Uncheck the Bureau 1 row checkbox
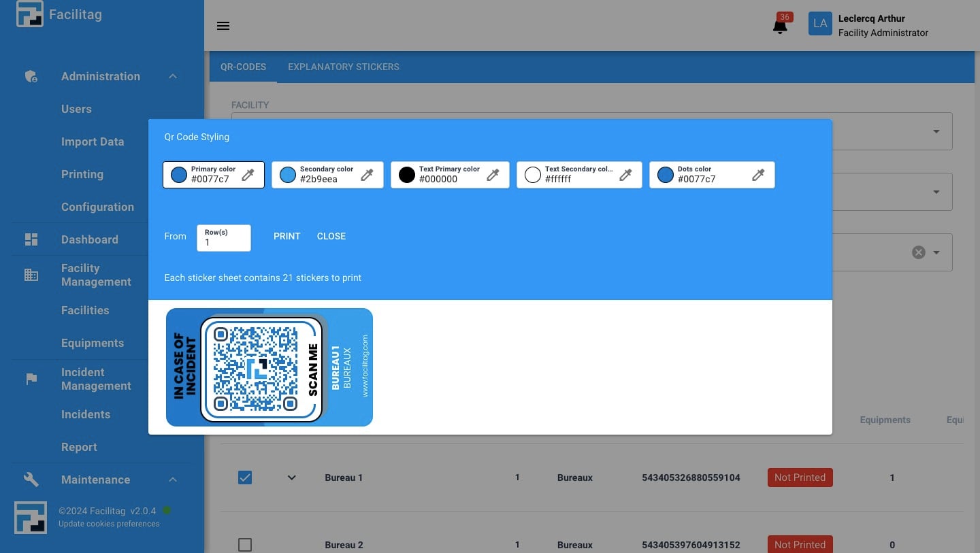The image size is (980, 553). click(x=245, y=477)
